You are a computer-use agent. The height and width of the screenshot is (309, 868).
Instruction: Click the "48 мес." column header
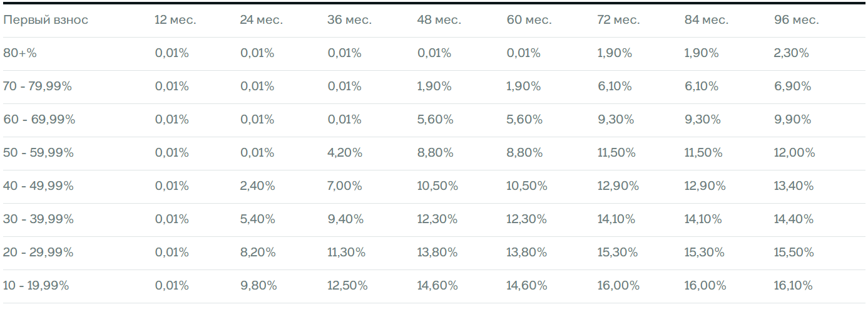(x=439, y=20)
